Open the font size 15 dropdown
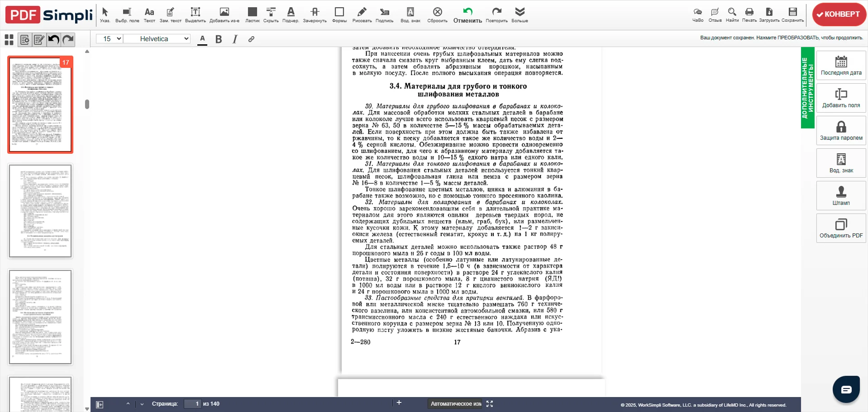 pyautogui.click(x=110, y=39)
